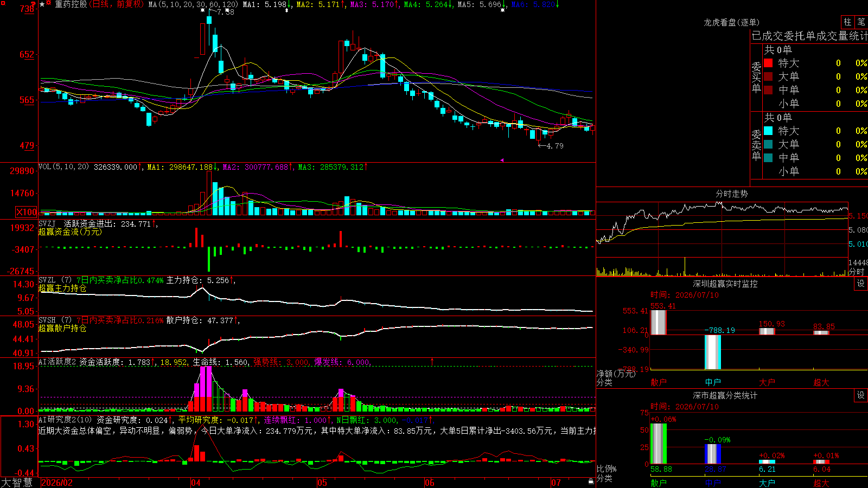Click the 超赢资金流(万元) label
The width and height of the screenshot is (868, 488).
[x=70, y=232]
